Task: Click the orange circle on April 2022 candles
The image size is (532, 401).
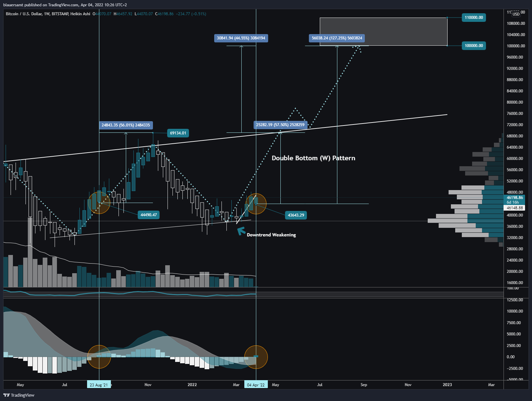Action: [256, 204]
